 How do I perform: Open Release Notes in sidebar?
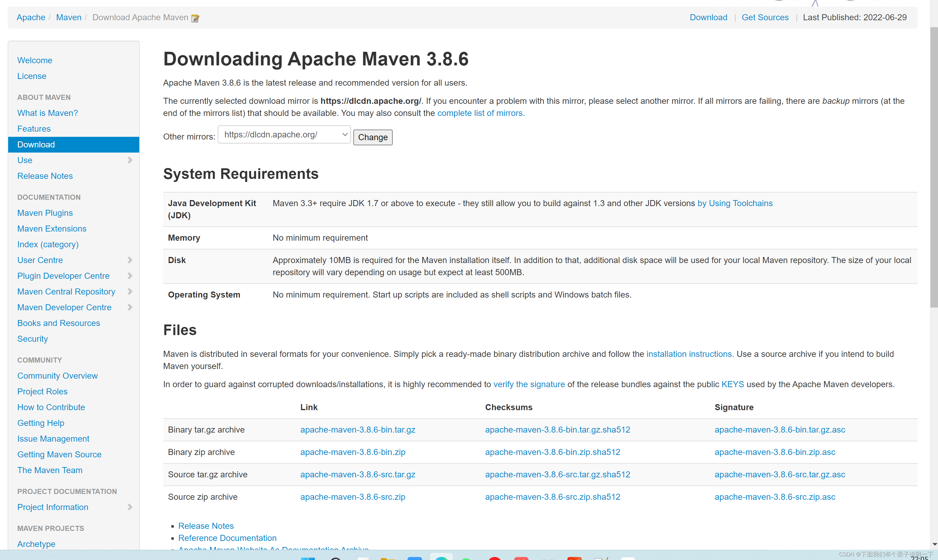(45, 176)
